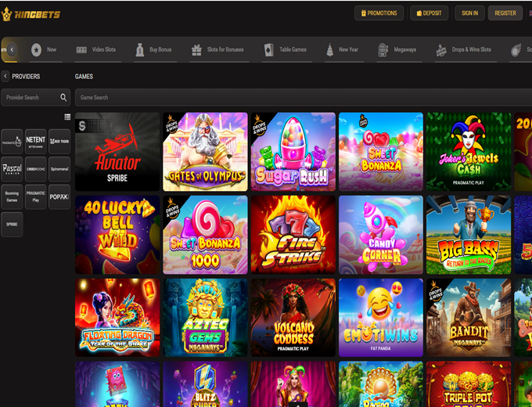This screenshot has height=407, width=532.
Task: Click the Deposit button
Action: pos(429,13)
